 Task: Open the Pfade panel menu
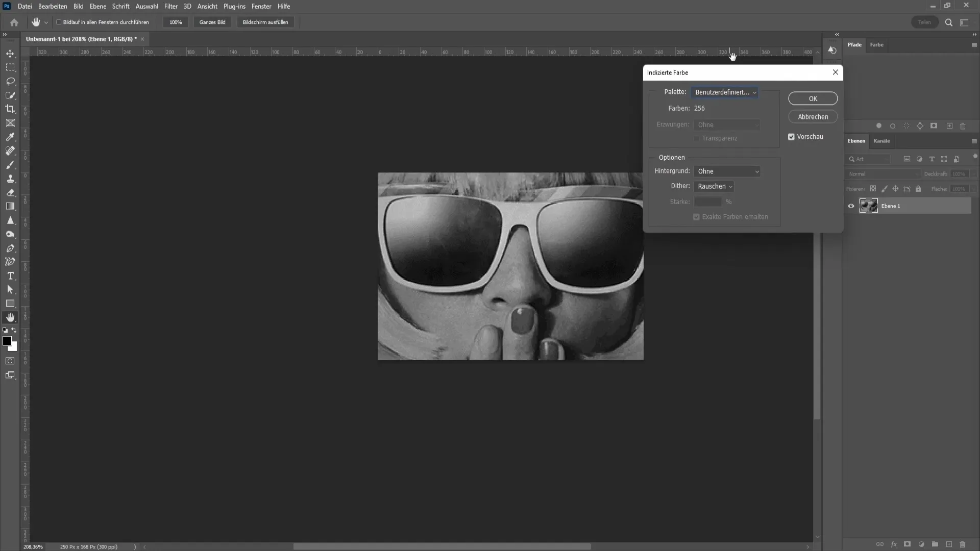974,45
